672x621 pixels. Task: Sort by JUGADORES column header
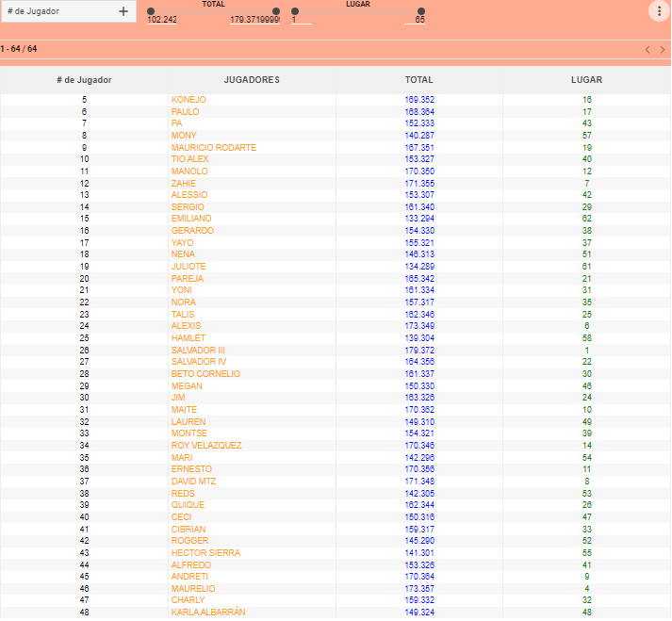tap(252, 80)
